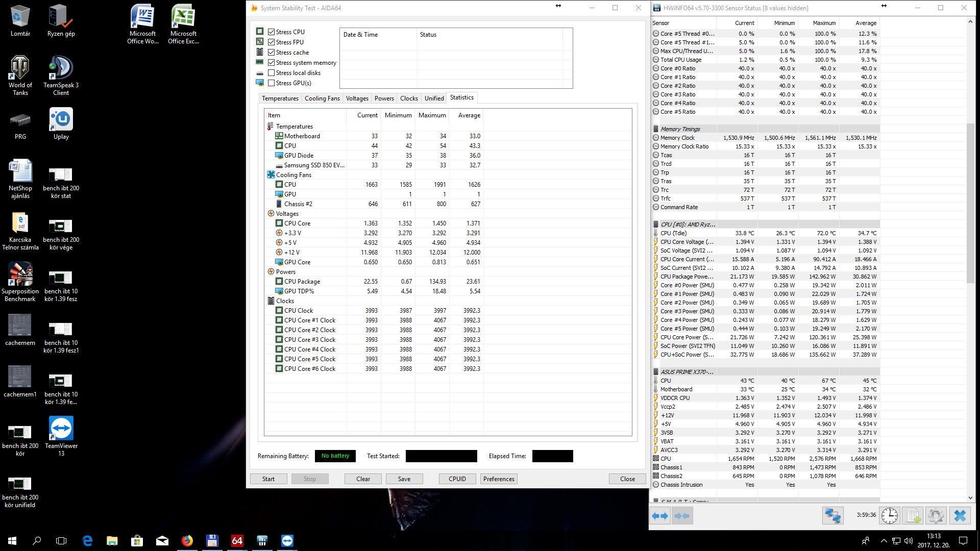The width and height of the screenshot is (980, 551).
Task: Click the CPUID button
Action: pos(457,479)
